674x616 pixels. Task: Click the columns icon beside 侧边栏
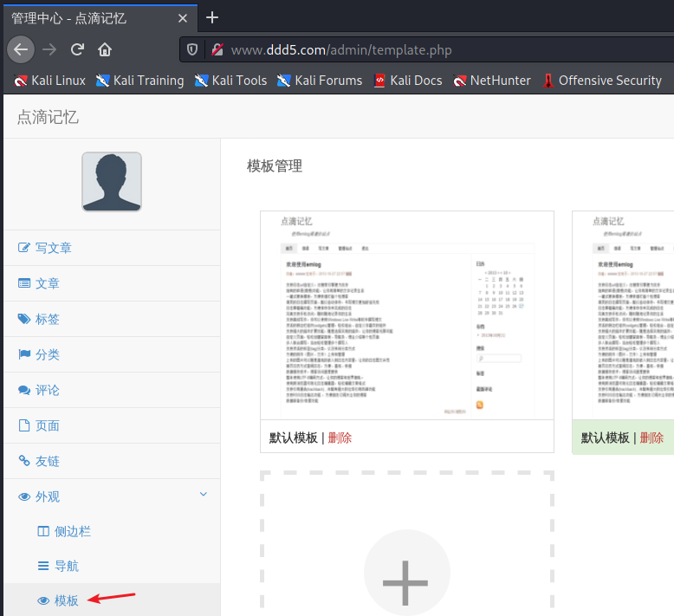(43, 532)
